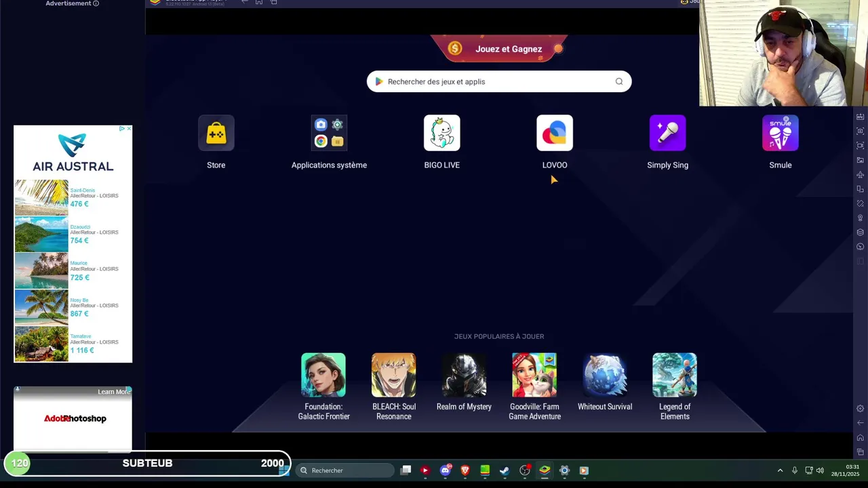
Task: Take a screenshot via sidebar camera icon
Action: 861,131
